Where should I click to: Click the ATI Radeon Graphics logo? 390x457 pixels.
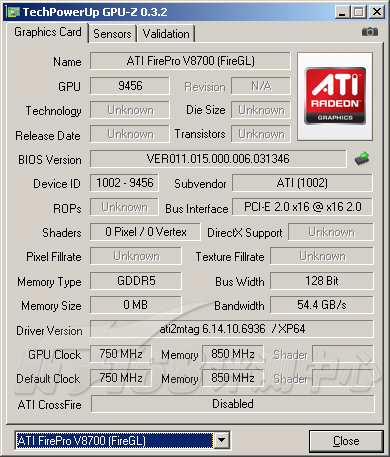[335, 96]
